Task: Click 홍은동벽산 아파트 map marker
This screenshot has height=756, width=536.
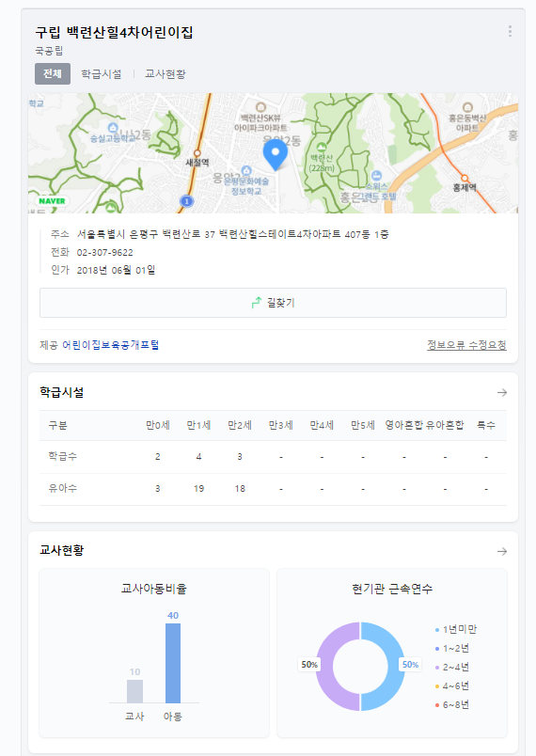Action: pos(467,107)
